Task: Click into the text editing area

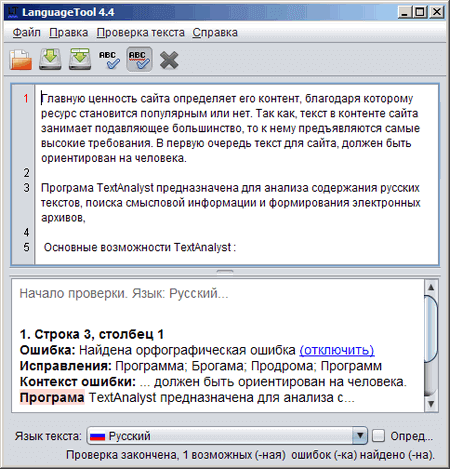Action: click(236, 174)
